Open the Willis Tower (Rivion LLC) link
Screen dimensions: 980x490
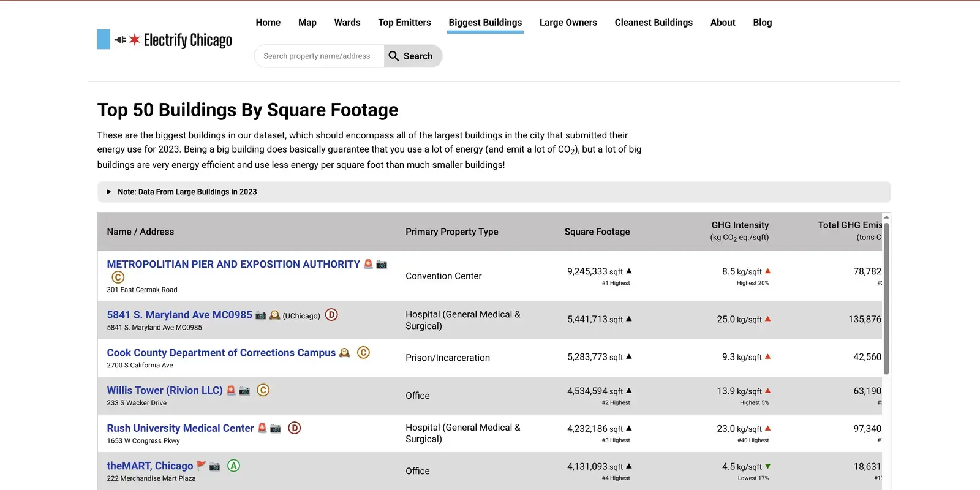coord(165,391)
